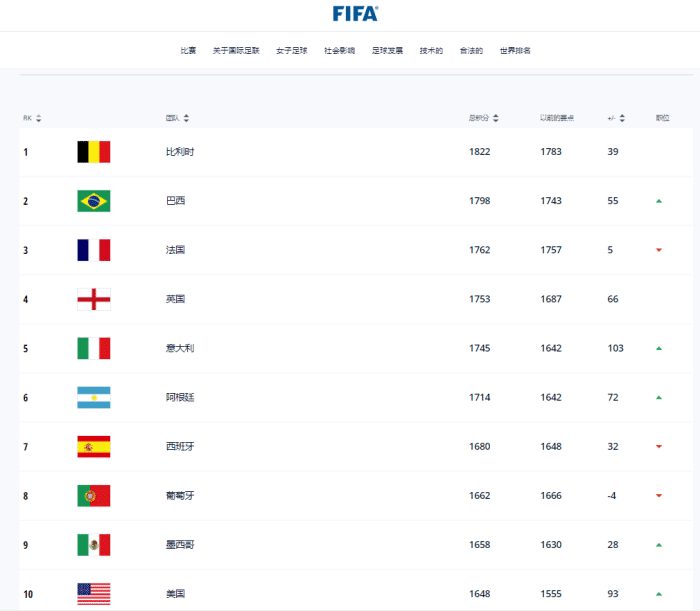Click the England flag icon
The width and height of the screenshot is (700, 611).
pos(94,299)
